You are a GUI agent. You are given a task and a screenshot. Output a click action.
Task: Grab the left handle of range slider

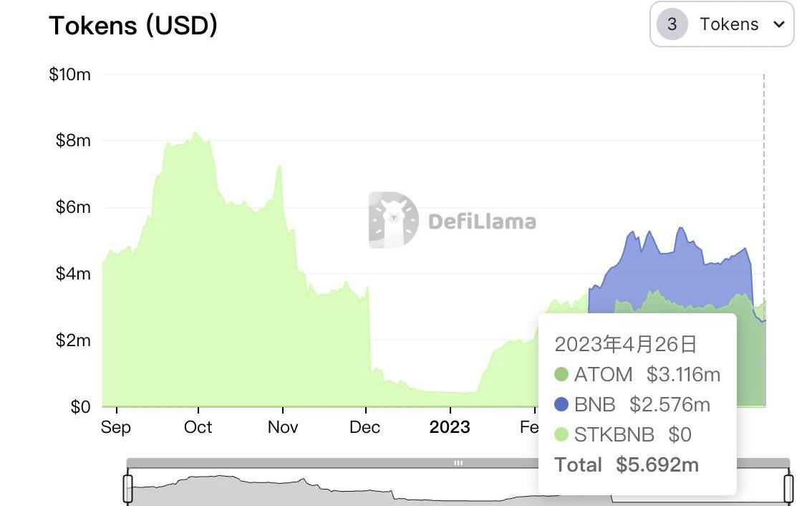click(x=128, y=487)
